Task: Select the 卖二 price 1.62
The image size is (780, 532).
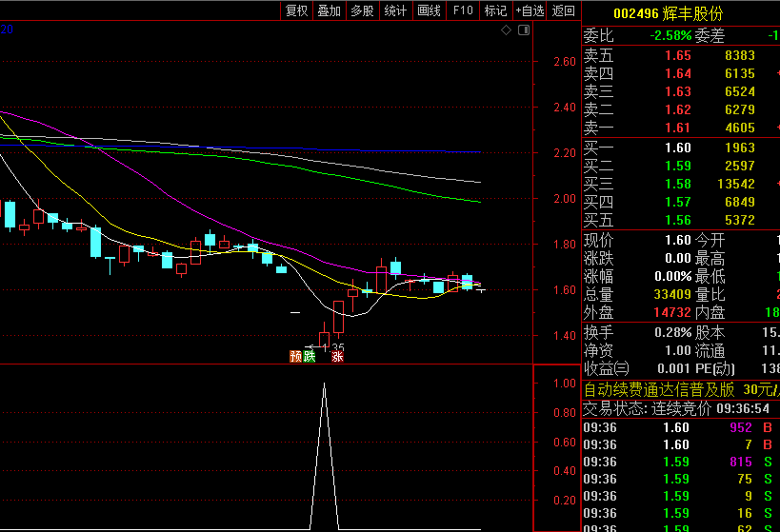Action: pyautogui.click(x=678, y=109)
